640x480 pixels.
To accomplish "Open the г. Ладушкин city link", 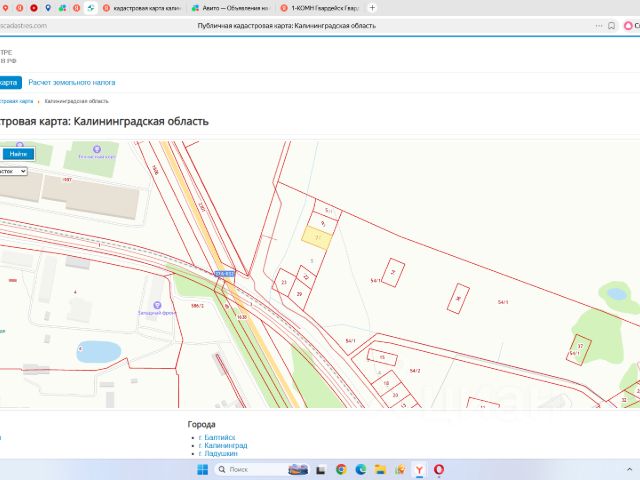I will click(218, 453).
